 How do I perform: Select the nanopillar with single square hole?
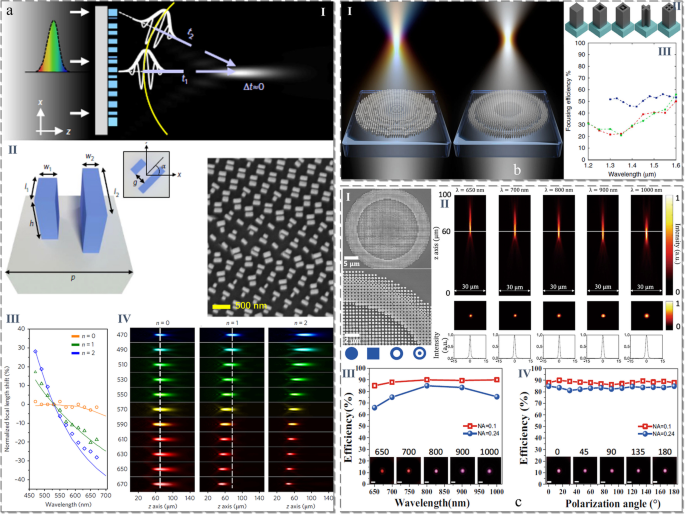tap(599, 20)
